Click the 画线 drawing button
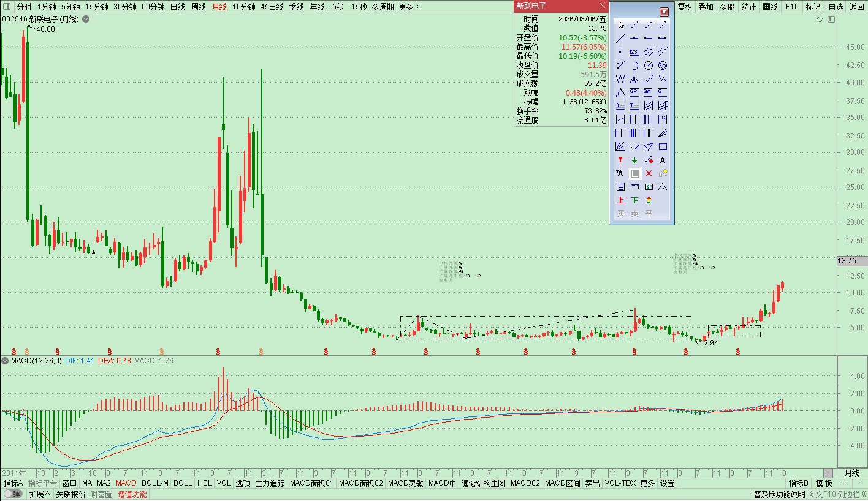Image resolution: width=868 pixels, height=501 pixels. (x=770, y=7)
